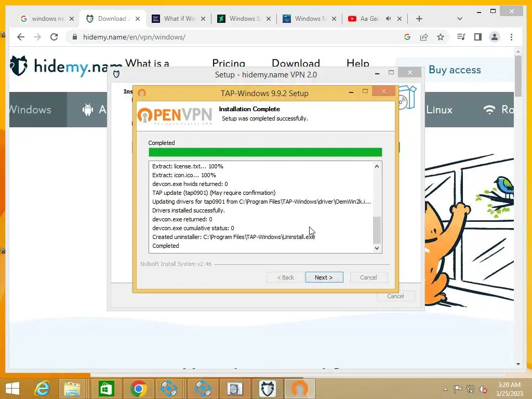
Task: Open the 'What is a' menu item
Action: [x=147, y=63]
